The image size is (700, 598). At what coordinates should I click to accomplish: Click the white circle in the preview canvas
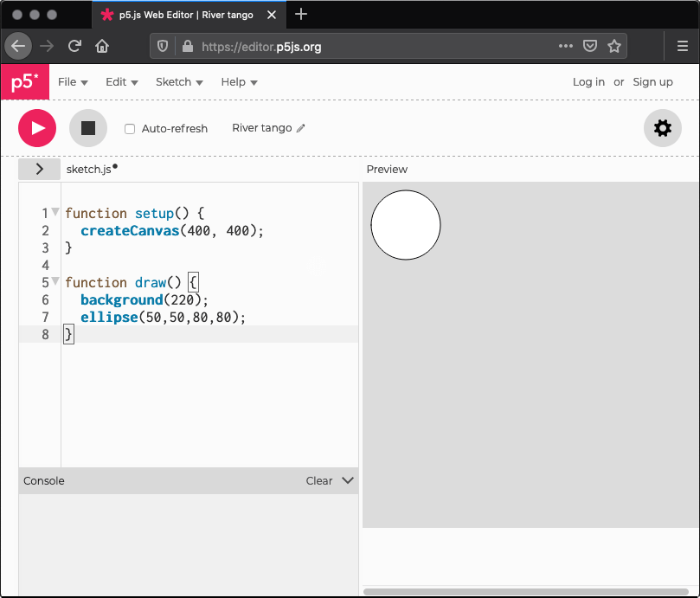406,225
